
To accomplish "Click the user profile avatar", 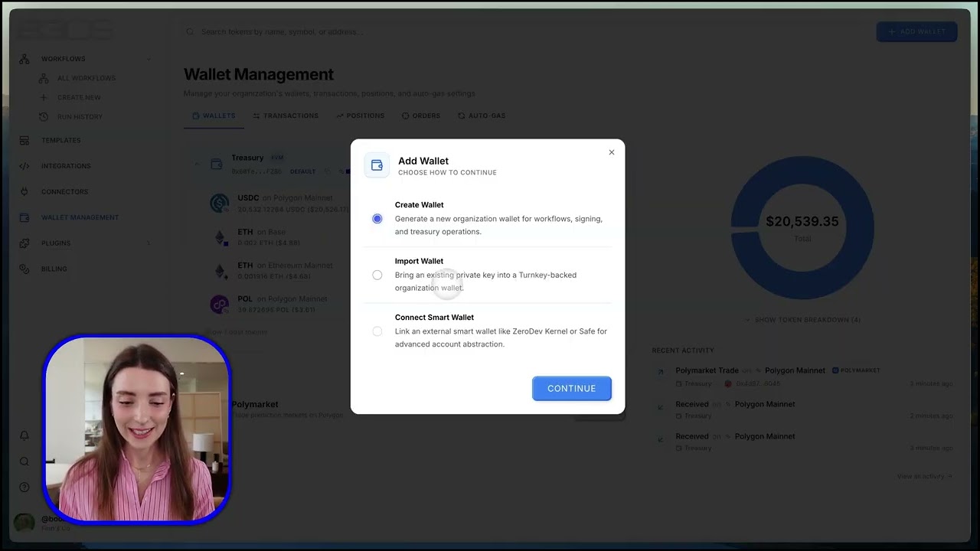I will point(24,523).
